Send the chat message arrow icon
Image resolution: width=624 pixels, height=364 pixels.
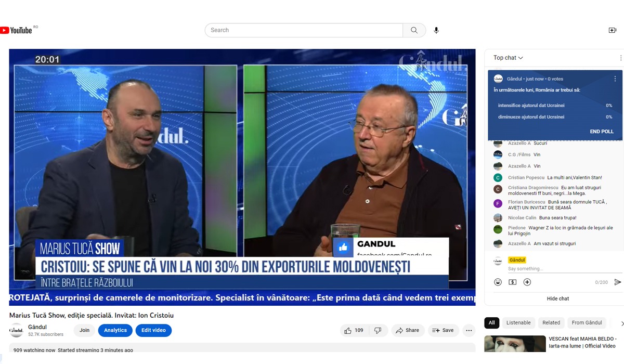617,282
